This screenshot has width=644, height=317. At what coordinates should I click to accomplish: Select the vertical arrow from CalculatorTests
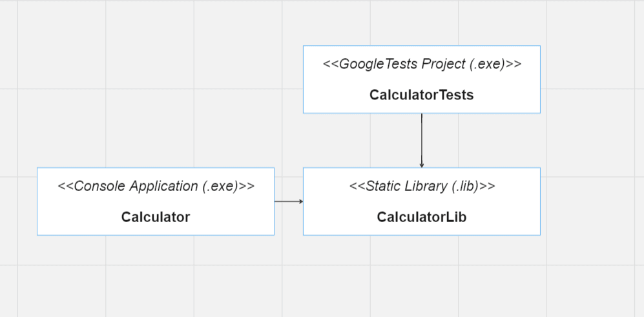(422, 139)
